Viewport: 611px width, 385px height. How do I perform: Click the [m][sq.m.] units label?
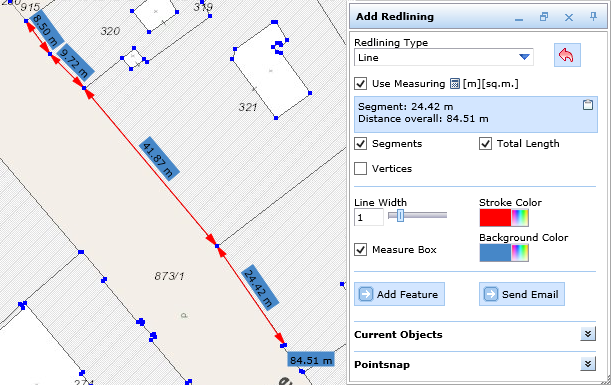click(491, 83)
